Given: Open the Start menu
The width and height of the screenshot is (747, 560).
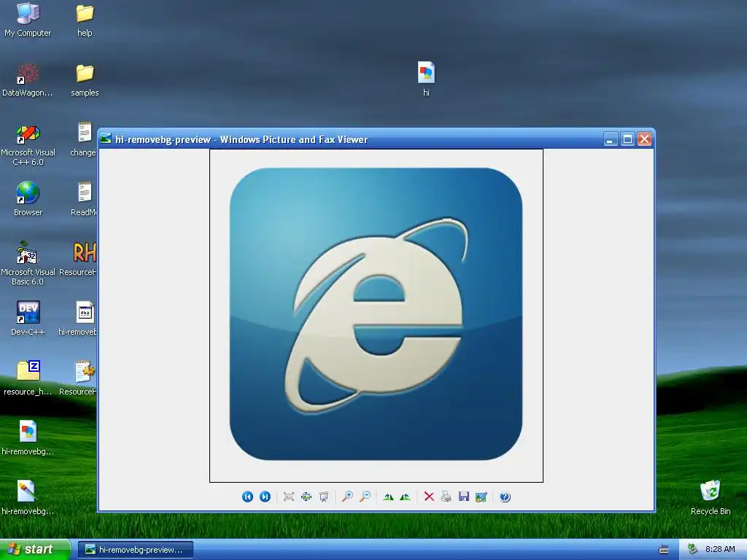Looking at the screenshot, I should (35, 549).
